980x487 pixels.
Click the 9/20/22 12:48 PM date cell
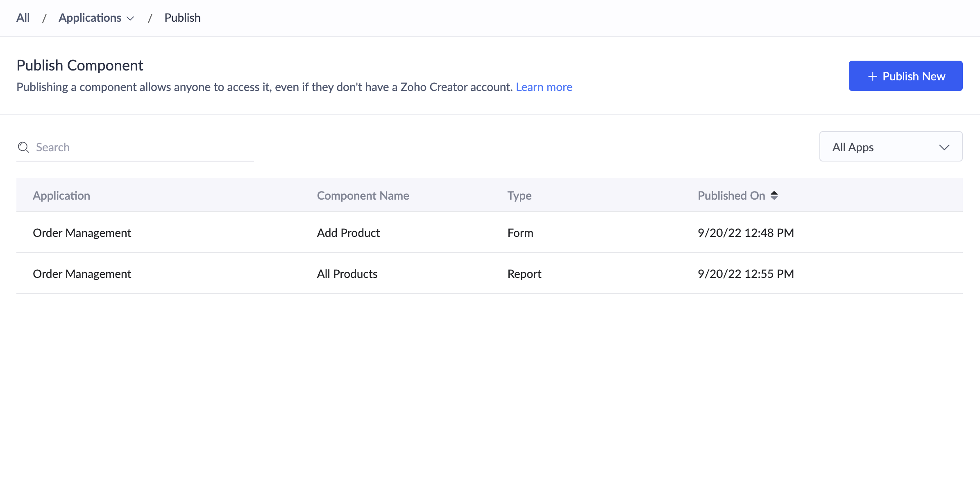tap(746, 233)
